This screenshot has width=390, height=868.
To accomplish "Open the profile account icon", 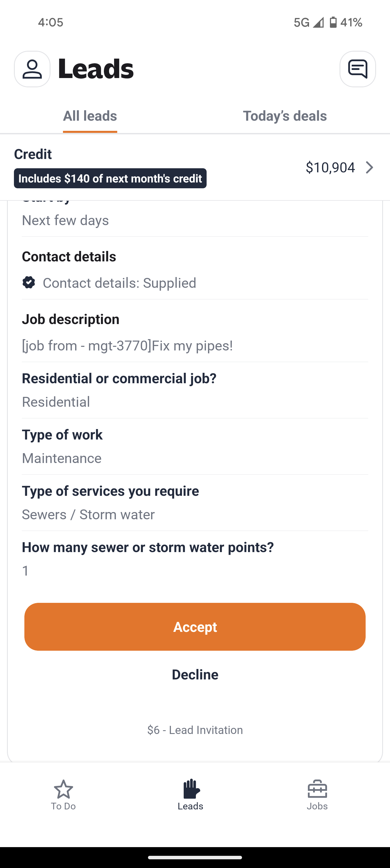I will (x=32, y=69).
